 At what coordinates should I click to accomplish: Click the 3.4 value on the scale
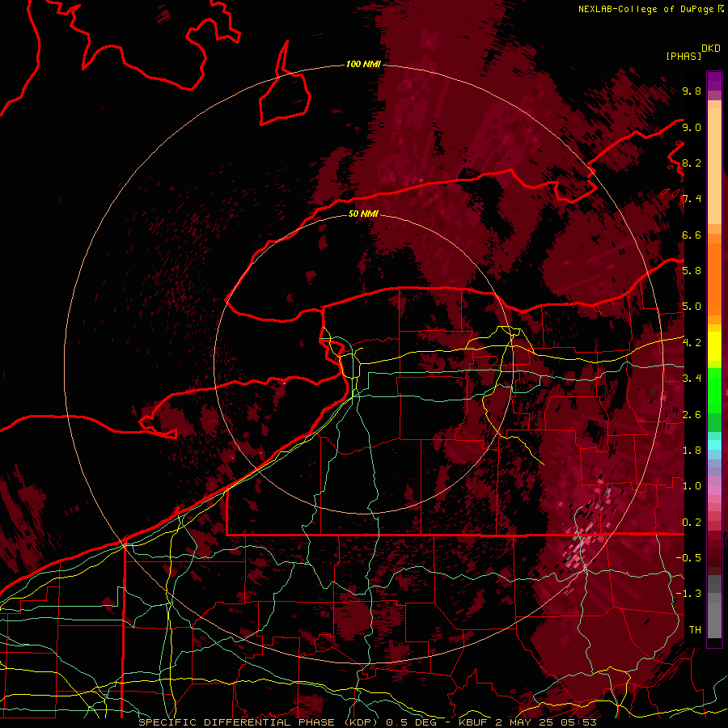click(x=692, y=378)
